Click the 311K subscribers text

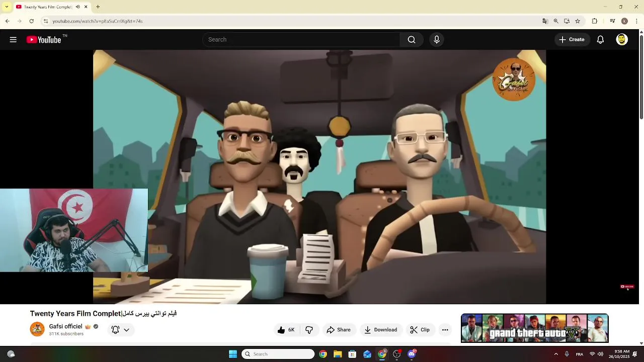click(66, 334)
